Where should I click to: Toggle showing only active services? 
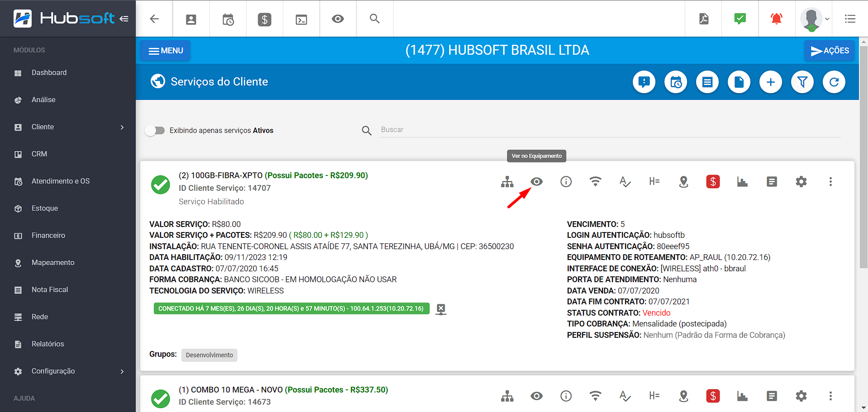[155, 131]
